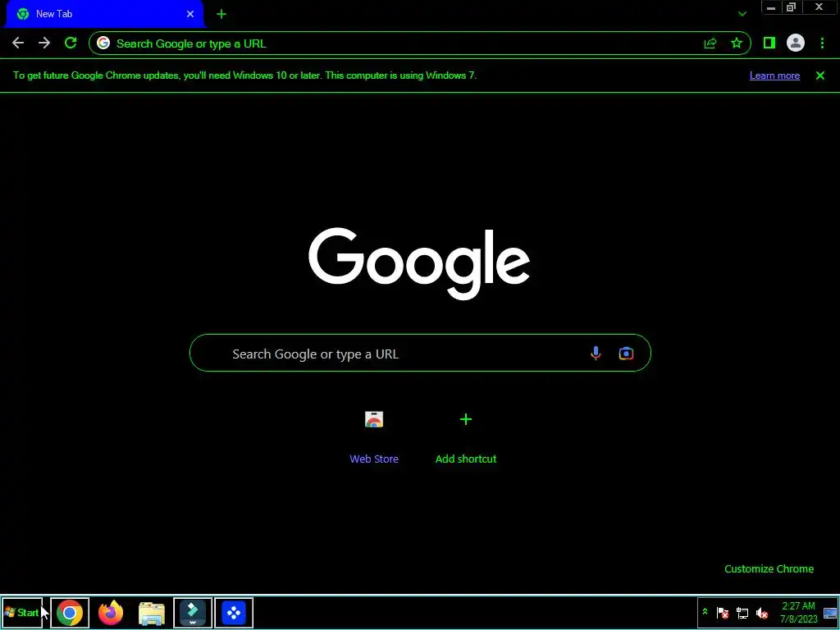Screen dimensions: 840x630
Task: Close the New Tab tab
Action: [x=190, y=14]
